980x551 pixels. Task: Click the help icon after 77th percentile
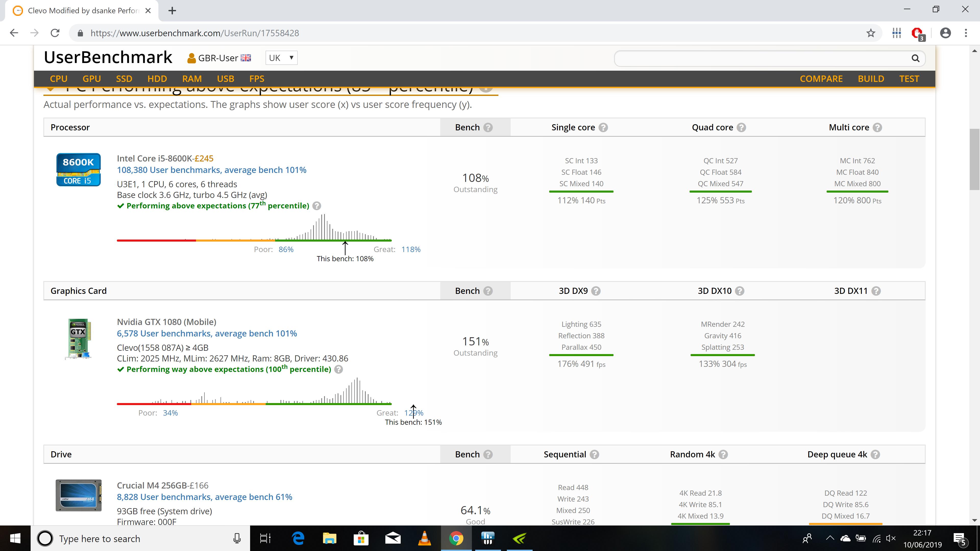pos(316,206)
